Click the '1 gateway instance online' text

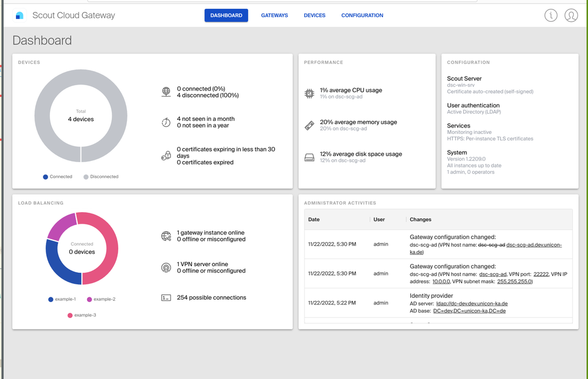211,233
